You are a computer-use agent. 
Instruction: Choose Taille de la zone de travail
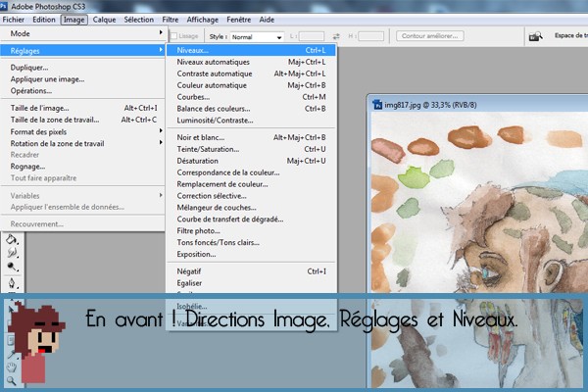pyautogui.click(x=82, y=120)
